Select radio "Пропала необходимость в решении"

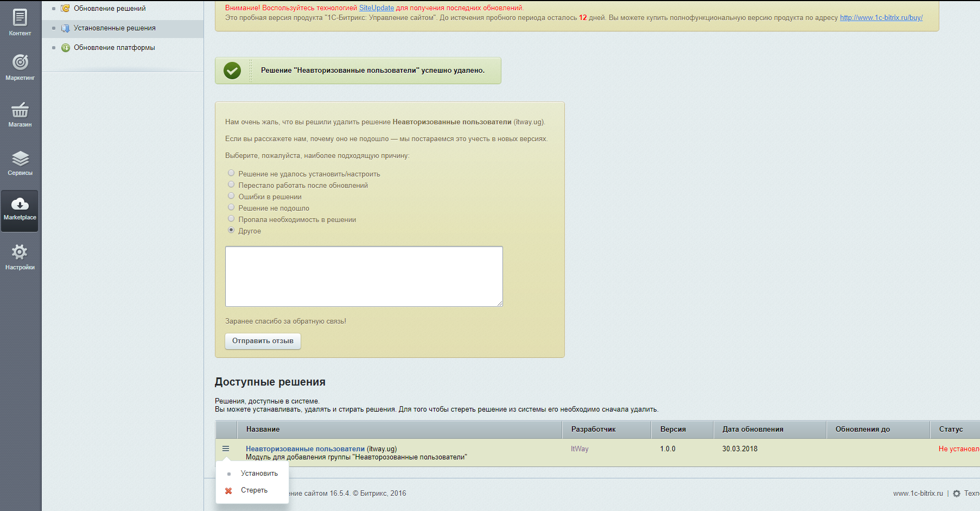point(231,219)
